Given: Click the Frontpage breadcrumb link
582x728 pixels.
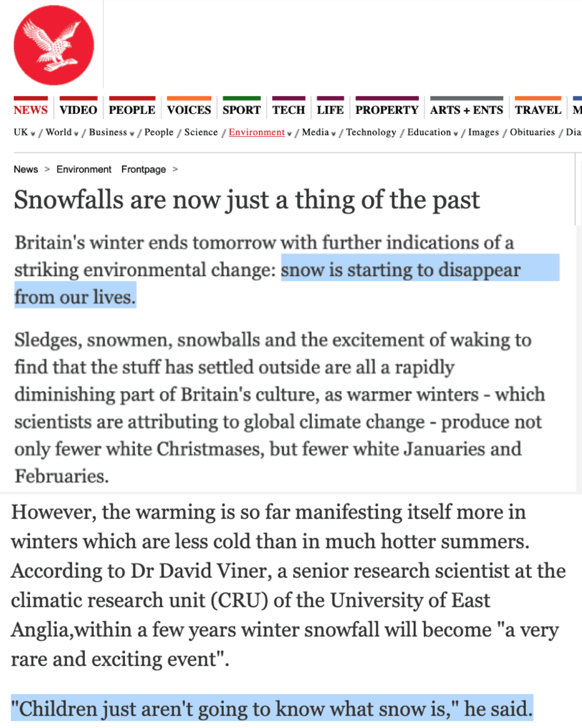Looking at the screenshot, I should coord(143,169).
